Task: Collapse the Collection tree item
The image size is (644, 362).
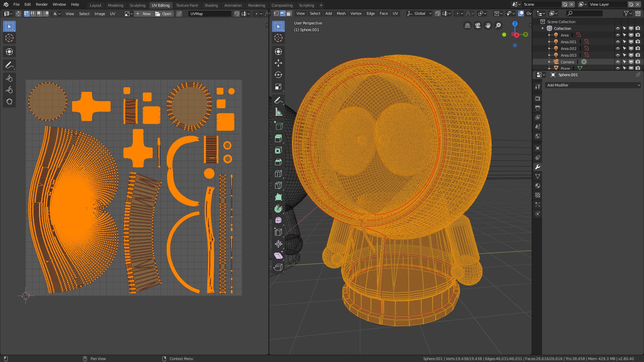Action: point(543,28)
